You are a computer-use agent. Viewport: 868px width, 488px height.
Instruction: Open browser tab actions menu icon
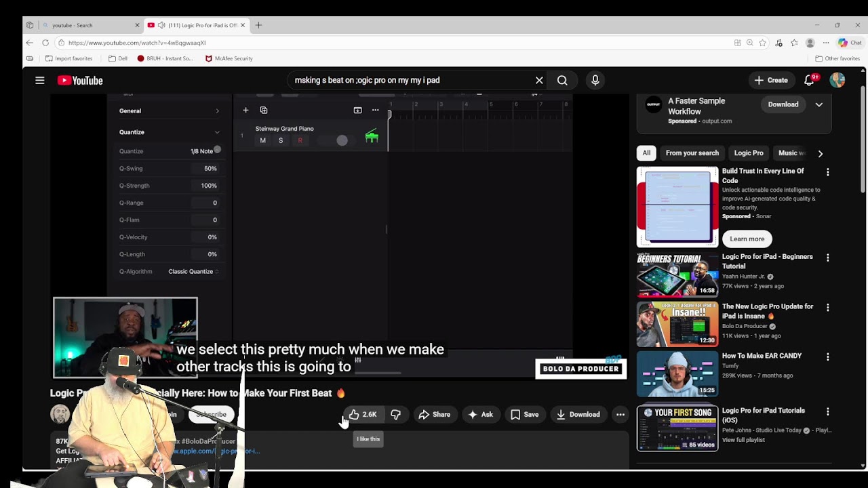coord(30,25)
